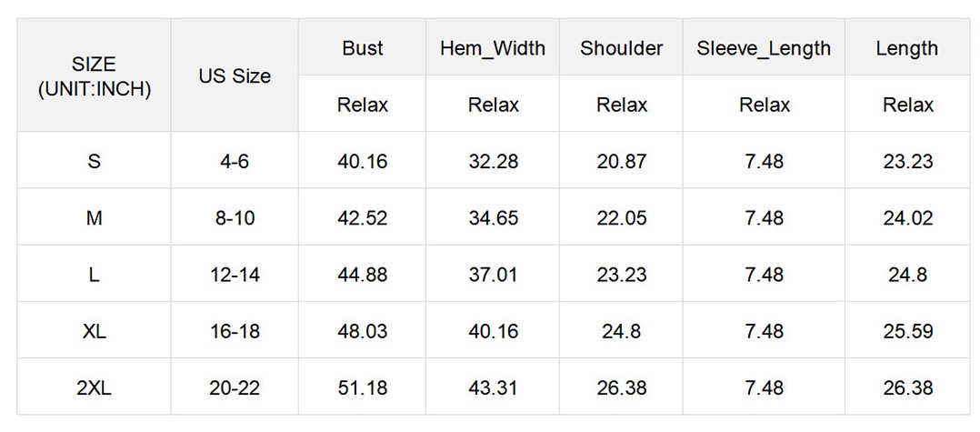
Task: Click hem width value 37.01
Action: 493,275
